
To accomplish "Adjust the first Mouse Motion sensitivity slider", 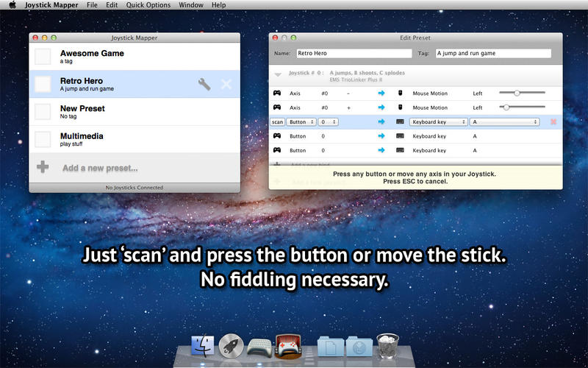I will [517, 93].
